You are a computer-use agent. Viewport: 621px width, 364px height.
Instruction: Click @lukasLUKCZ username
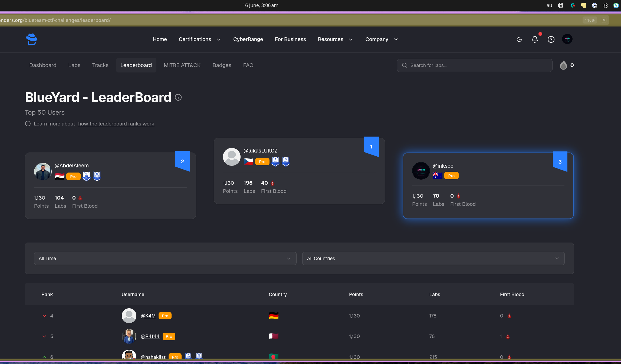[x=260, y=151]
